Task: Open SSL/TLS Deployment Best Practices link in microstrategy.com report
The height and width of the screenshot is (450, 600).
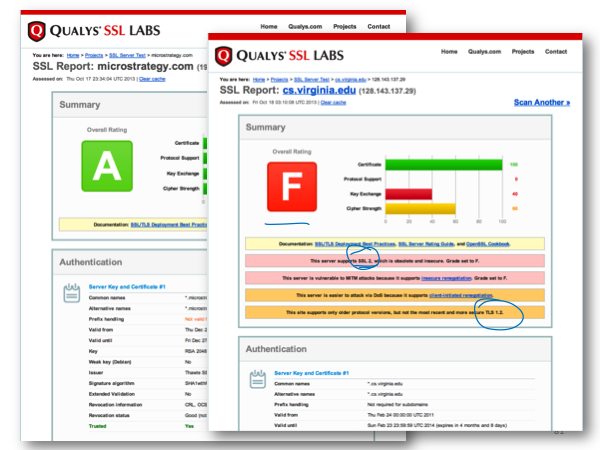Action: coord(169,225)
